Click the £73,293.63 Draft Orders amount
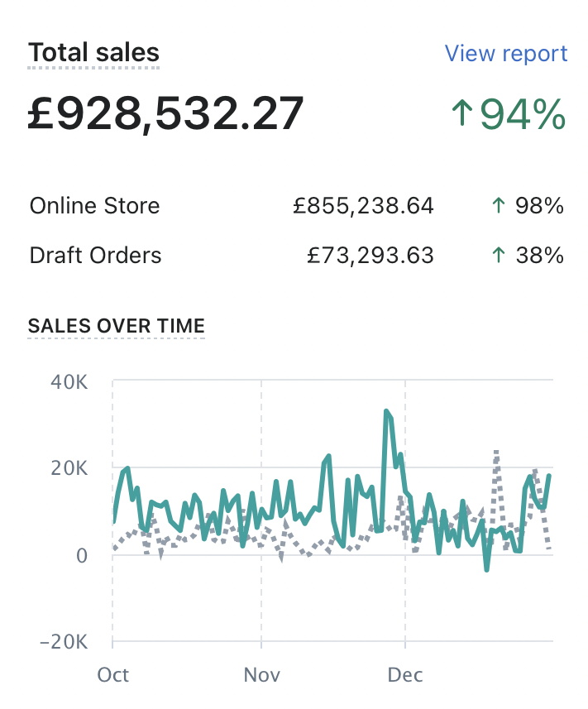Image resolution: width=588 pixels, height=709 pixels. click(x=370, y=256)
